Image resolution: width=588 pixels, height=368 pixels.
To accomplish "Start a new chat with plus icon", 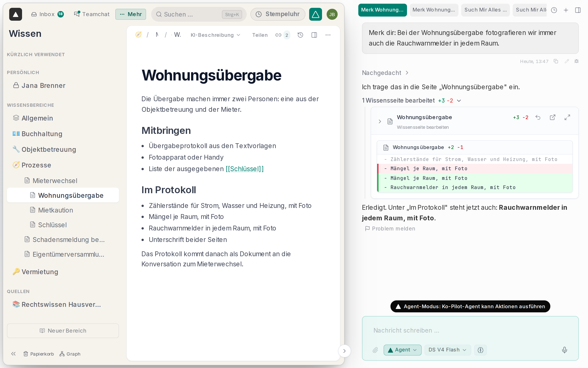I will click(x=566, y=10).
